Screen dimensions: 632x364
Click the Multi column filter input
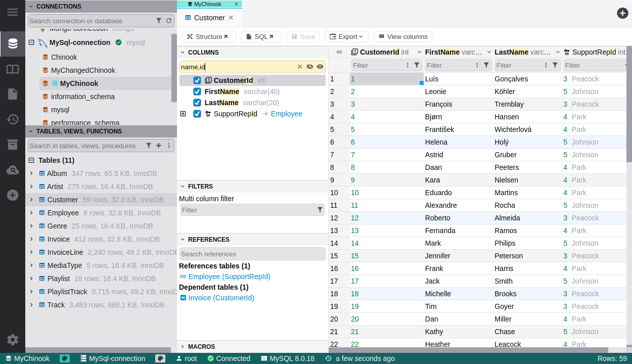tap(248, 210)
